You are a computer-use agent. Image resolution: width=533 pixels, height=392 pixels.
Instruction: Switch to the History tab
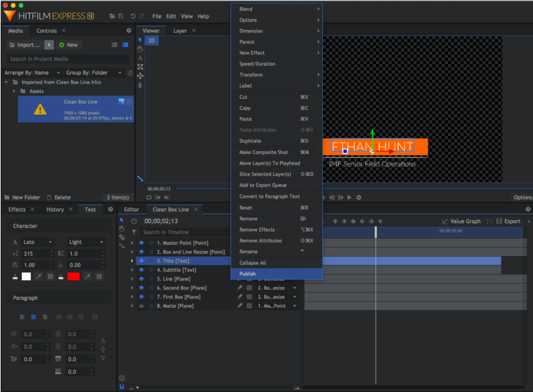[54, 209]
